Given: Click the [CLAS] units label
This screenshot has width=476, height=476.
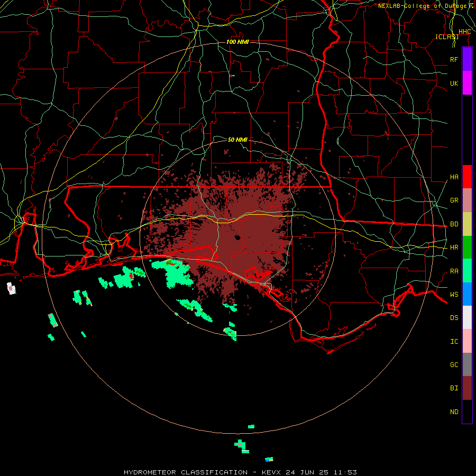Looking at the screenshot, I should tap(447, 36).
